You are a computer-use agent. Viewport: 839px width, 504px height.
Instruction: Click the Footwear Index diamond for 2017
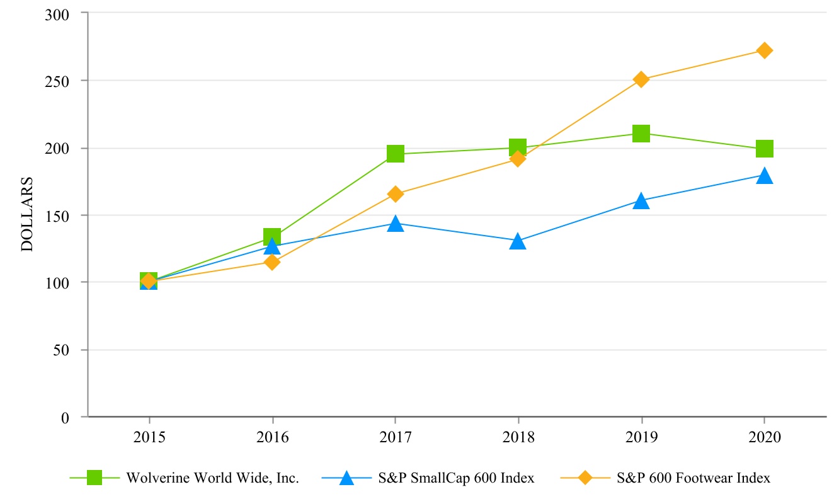[x=395, y=194]
